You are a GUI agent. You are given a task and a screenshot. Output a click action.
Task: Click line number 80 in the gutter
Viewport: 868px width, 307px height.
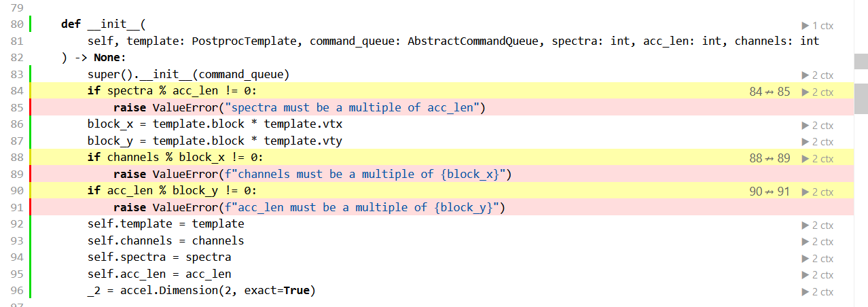click(18, 24)
